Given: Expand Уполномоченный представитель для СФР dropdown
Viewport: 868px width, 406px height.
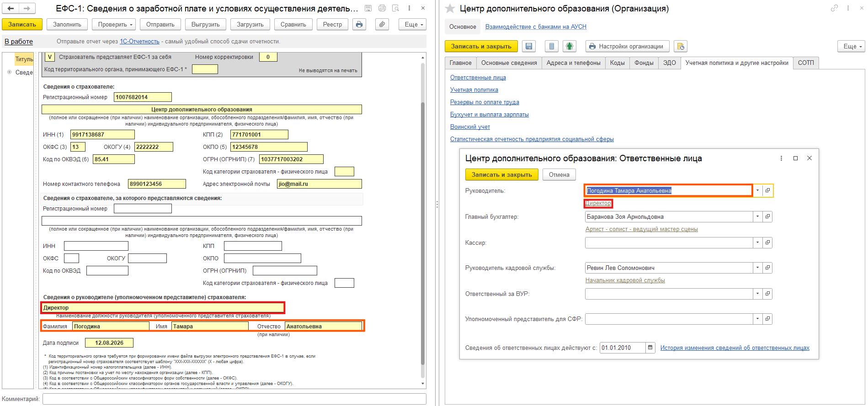Looking at the screenshot, I should pos(757,319).
